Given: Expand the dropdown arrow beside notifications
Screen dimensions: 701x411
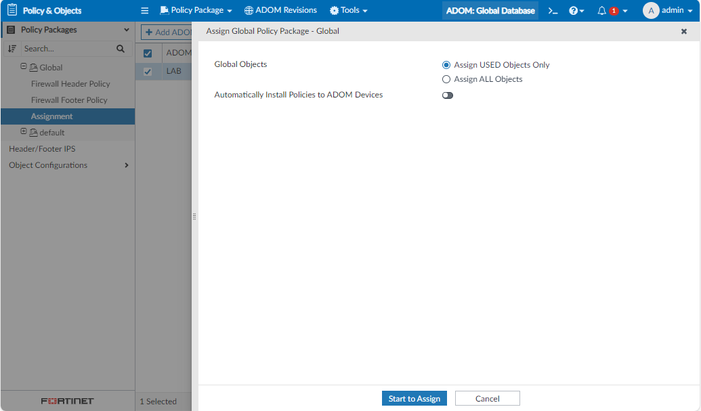Looking at the screenshot, I should coord(625,11).
